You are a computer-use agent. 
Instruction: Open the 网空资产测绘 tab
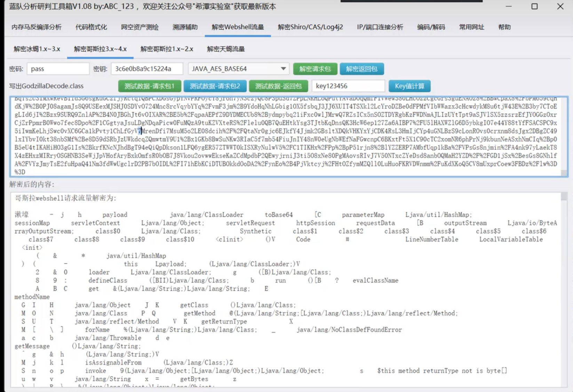pyautogui.click(x=140, y=27)
